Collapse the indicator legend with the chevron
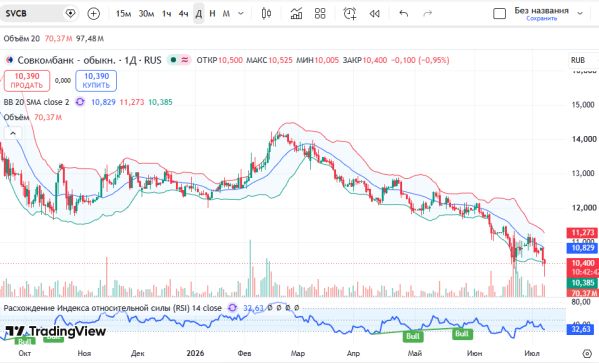599x363 pixels. 13,133
